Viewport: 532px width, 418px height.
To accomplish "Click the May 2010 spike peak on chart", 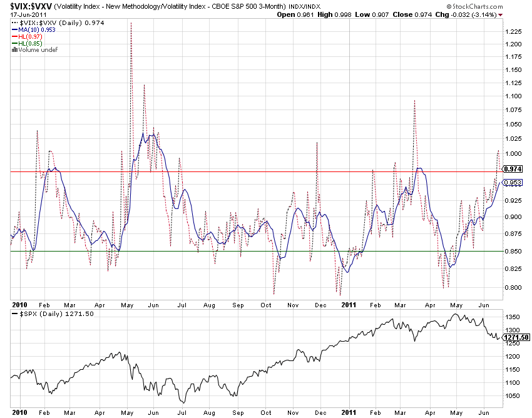I will pyautogui.click(x=131, y=23).
